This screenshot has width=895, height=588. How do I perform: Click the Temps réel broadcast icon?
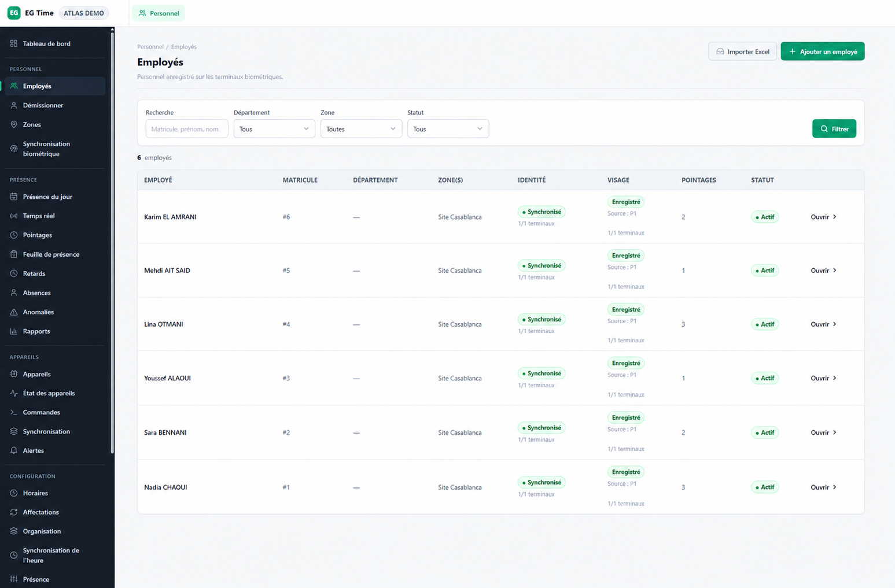[x=14, y=216]
